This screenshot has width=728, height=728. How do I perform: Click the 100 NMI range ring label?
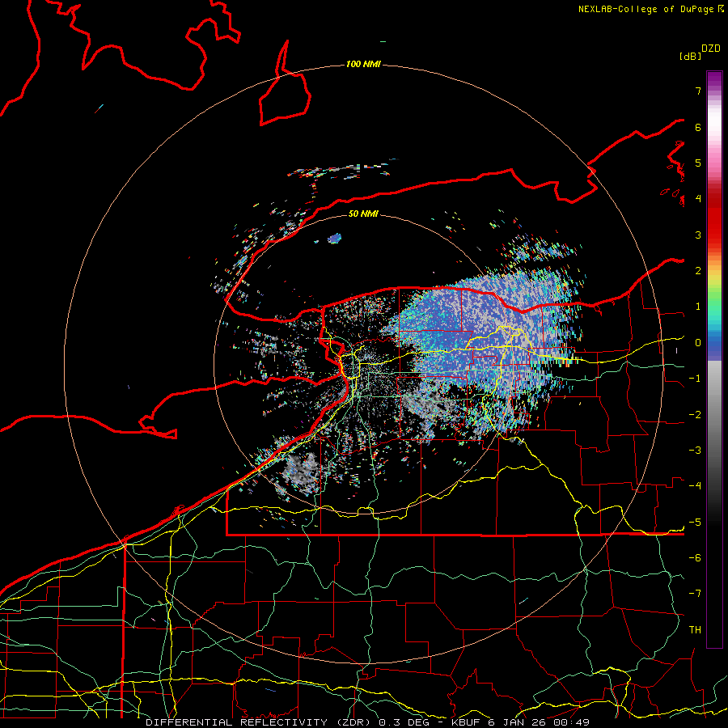363,64
